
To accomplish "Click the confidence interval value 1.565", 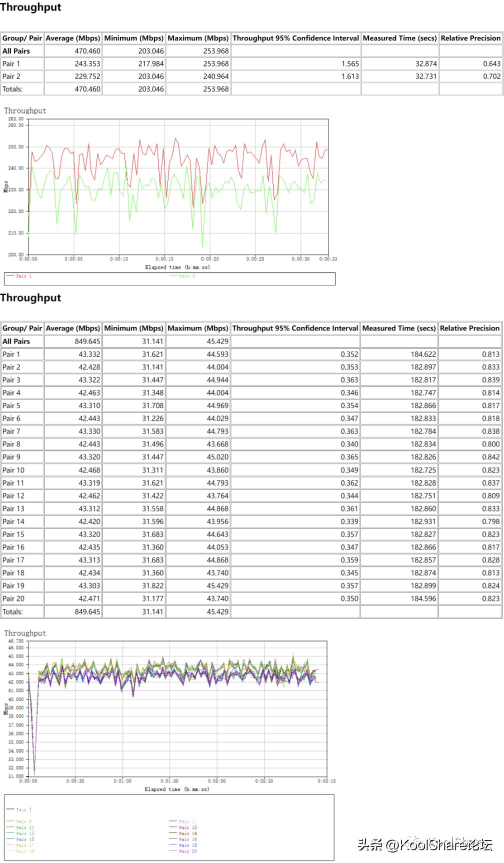I will (x=350, y=63).
